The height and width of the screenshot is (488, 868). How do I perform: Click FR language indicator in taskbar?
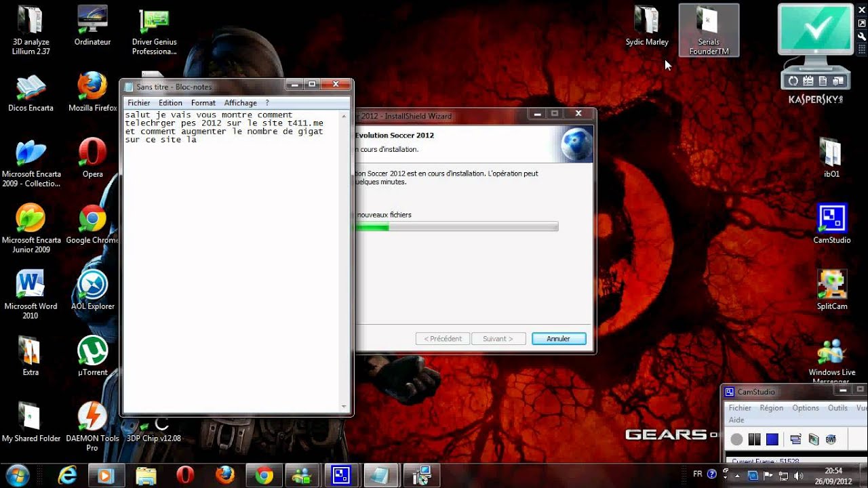click(698, 474)
